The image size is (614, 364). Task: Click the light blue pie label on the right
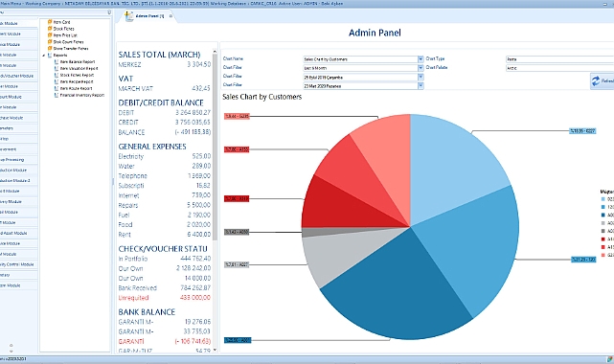coord(582,131)
